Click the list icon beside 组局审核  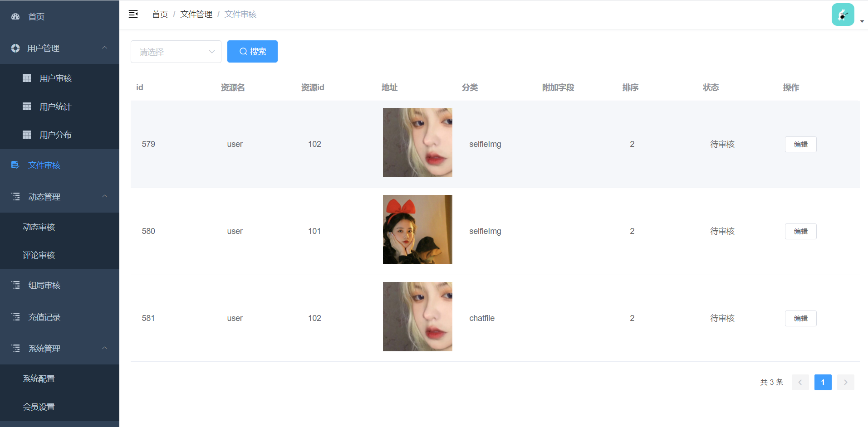[16, 285]
